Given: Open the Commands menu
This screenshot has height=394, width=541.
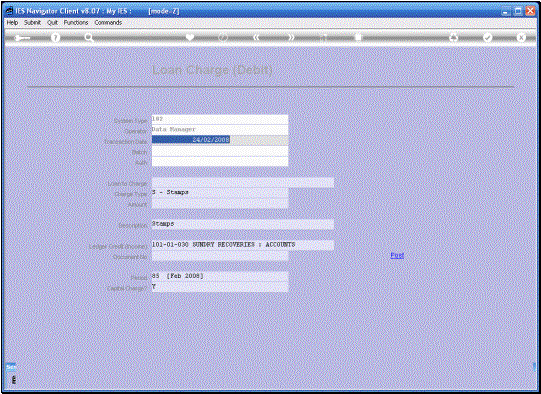Looking at the screenshot, I should pyautogui.click(x=108, y=22).
